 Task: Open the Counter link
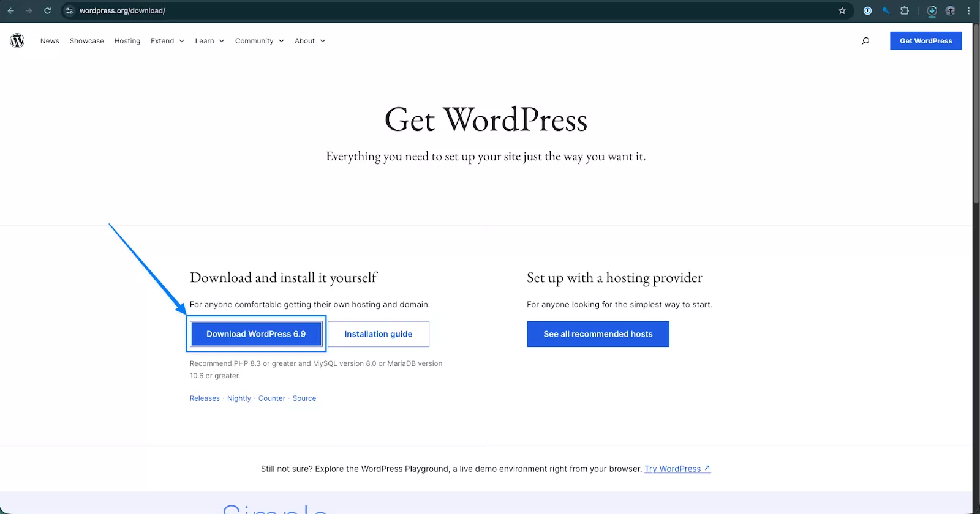click(272, 398)
